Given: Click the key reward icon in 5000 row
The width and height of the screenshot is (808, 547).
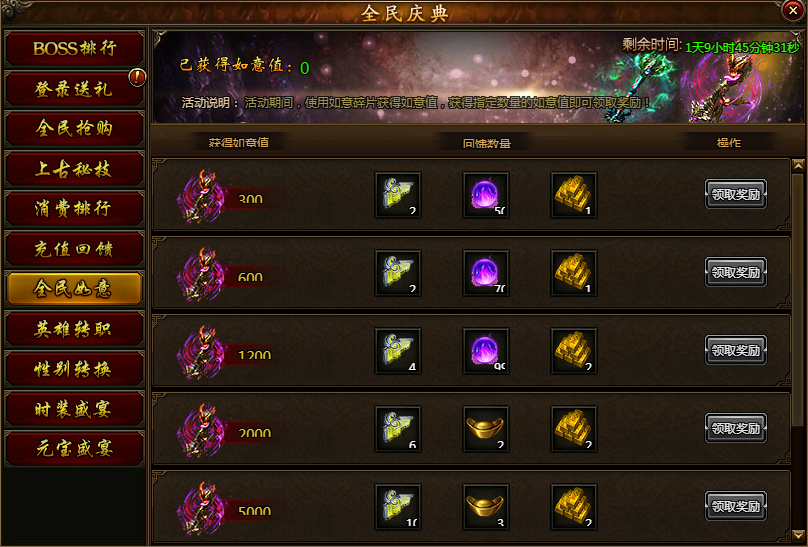Looking at the screenshot, I should point(398,507).
